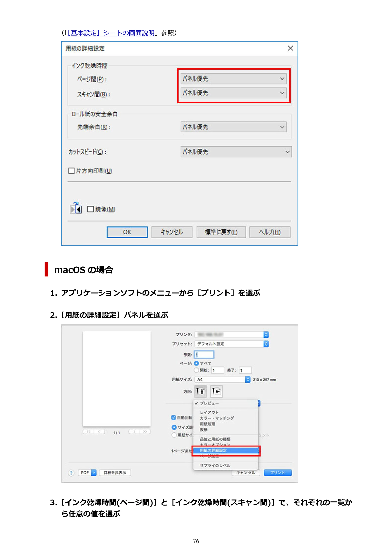Click OK in 用紙の詳細設定 dialog

pos(127,232)
